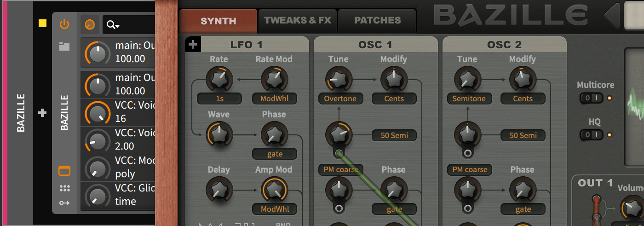Open the LFO 1 rate 1s dropdown
This screenshot has height=226, width=644.
coord(219,99)
